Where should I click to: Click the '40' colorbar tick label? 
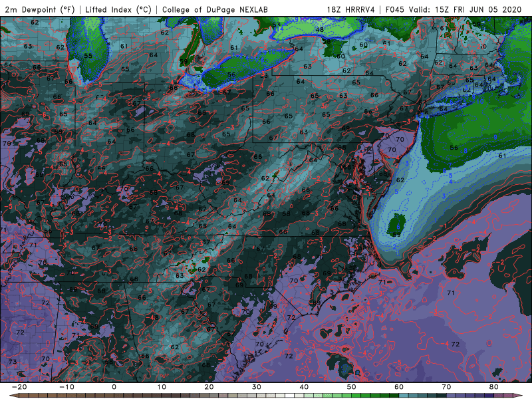pyautogui.click(x=304, y=387)
